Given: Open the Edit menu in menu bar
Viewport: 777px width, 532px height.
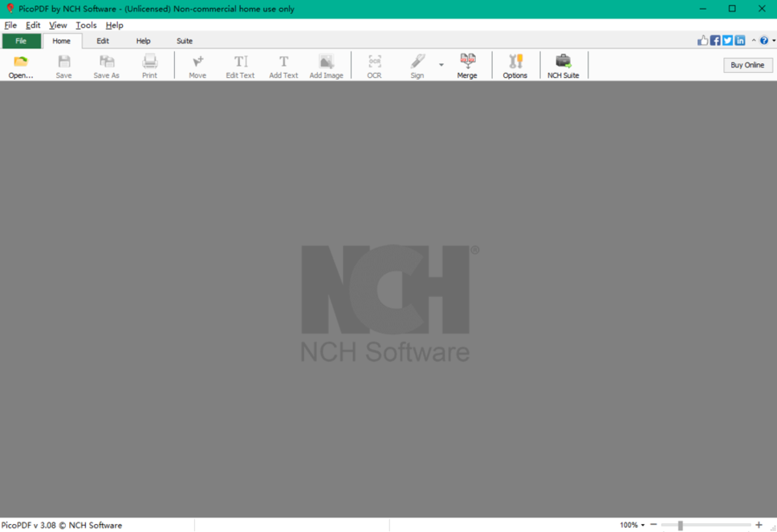Looking at the screenshot, I should pos(33,25).
